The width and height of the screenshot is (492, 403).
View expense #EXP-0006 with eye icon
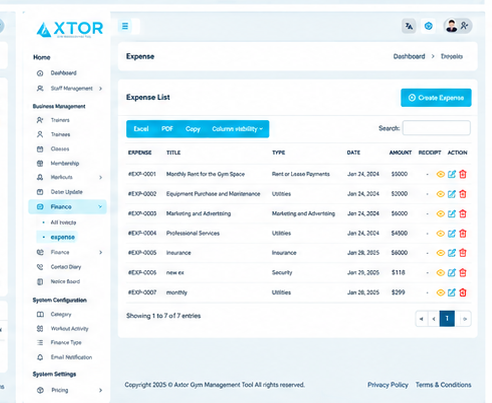click(441, 273)
